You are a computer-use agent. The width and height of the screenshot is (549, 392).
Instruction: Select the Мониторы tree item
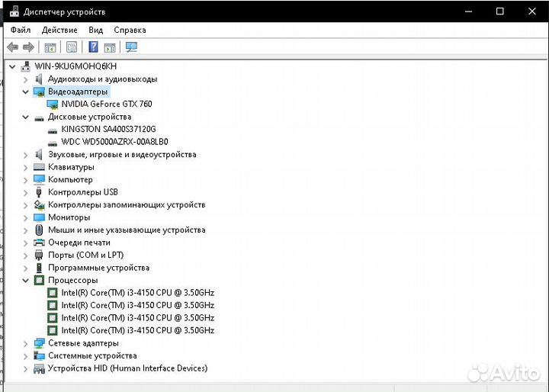coord(69,217)
